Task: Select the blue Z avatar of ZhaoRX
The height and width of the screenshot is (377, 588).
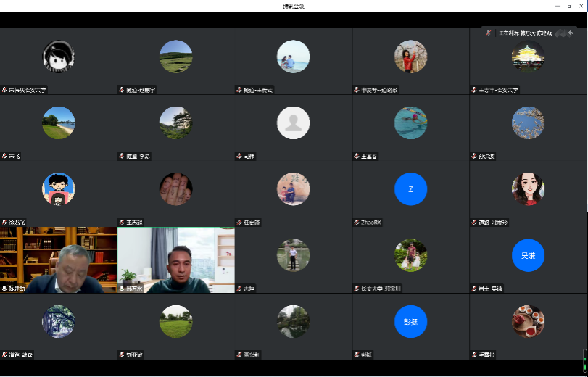Action: click(x=410, y=189)
